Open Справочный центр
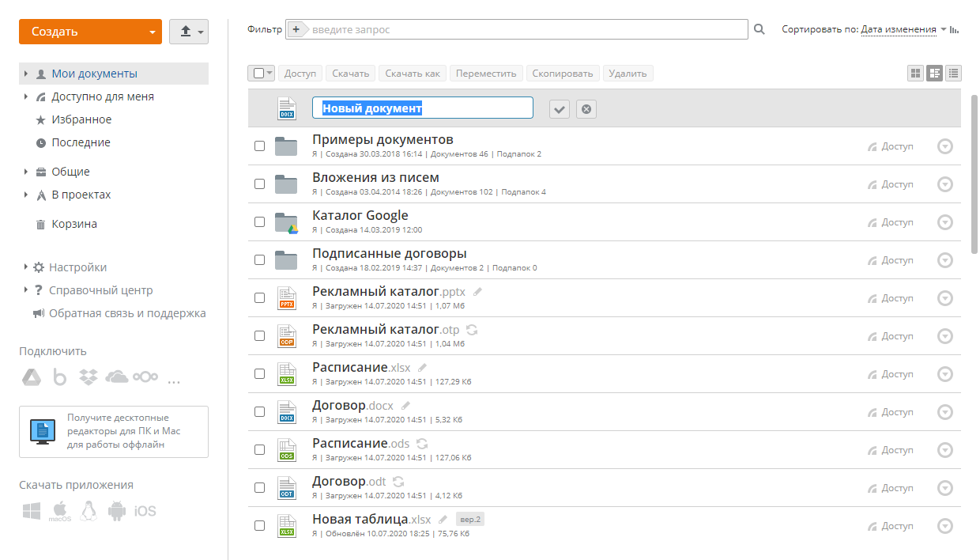Screen dimensions: 980x560 [101, 290]
